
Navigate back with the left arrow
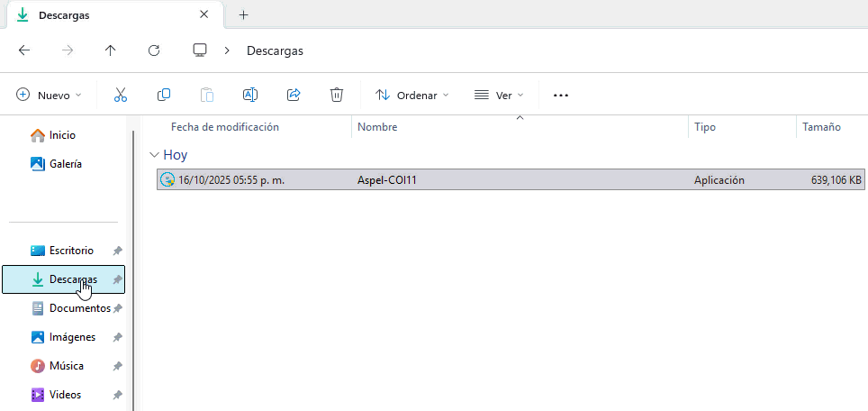tap(24, 50)
